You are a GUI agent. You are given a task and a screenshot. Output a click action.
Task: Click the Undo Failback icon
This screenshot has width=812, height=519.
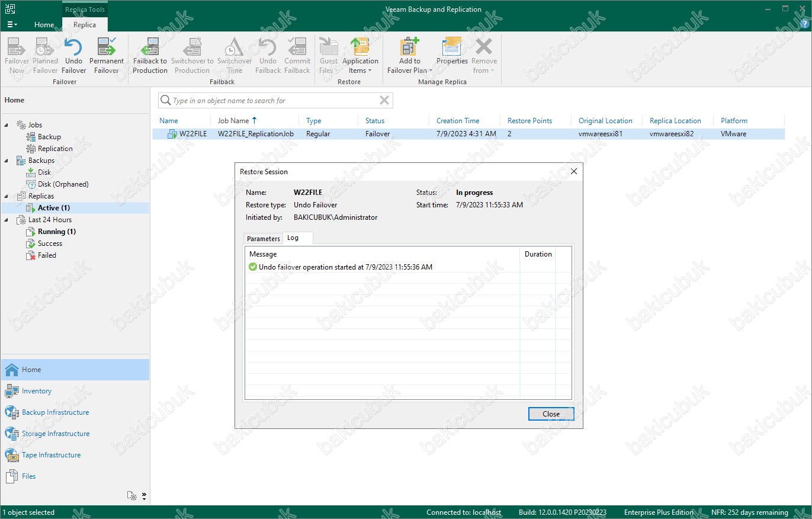tap(268, 56)
